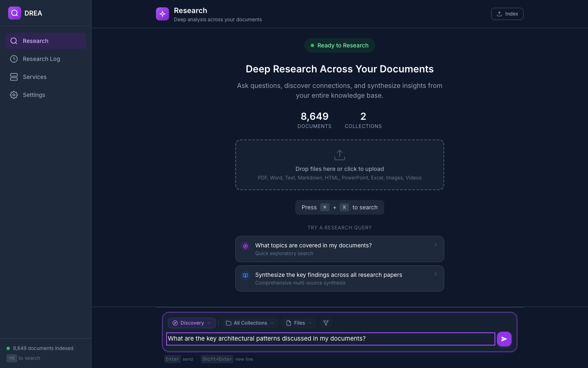Screen dimensions: 588x368
Task: Select Services from the sidebar
Action: pyautogui.click(x=35, y=77)
